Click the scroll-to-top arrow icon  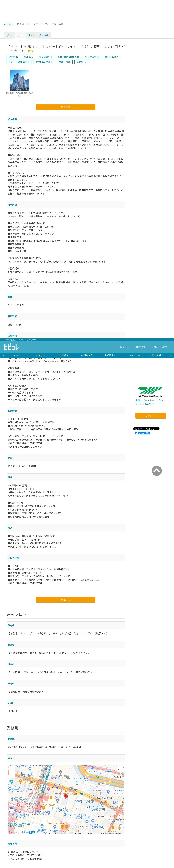pyautogui.click(x=156, y=471)
